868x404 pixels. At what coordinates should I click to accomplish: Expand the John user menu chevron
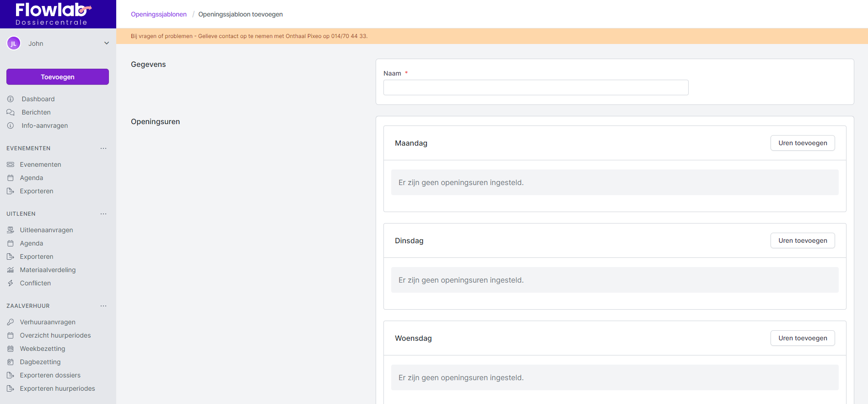click(107, 44)
